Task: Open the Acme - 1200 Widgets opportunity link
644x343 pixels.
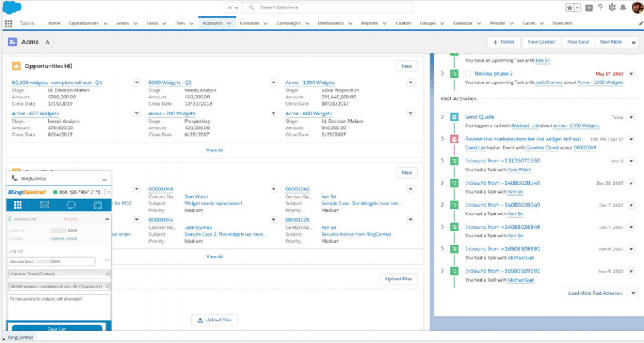Action: pos(310,83)
